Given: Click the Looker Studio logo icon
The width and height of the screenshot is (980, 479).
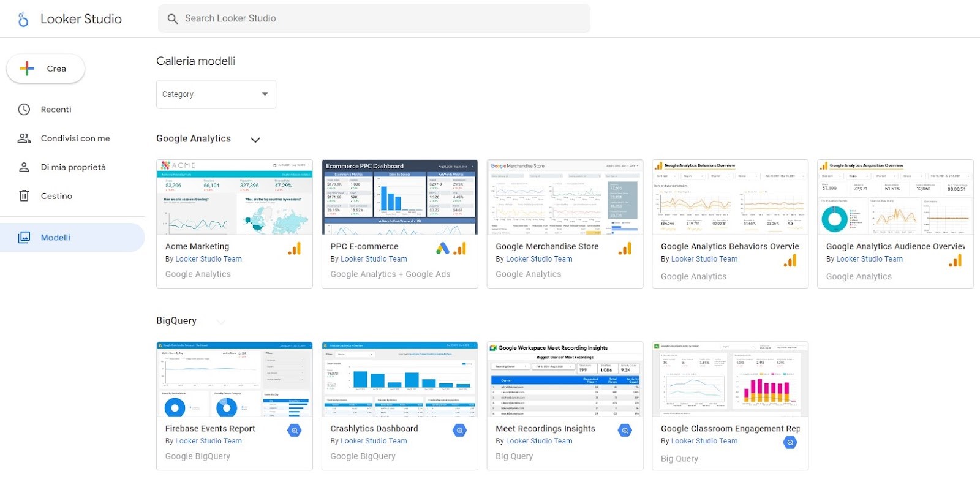Looking at the screenshot, I should tap(23, 19).
